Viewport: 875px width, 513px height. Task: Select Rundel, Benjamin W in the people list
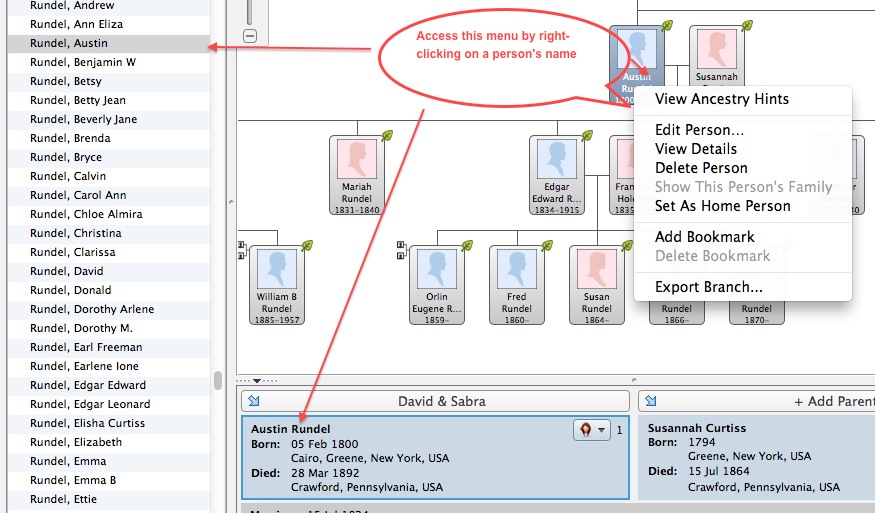click(x=83, y=62)
